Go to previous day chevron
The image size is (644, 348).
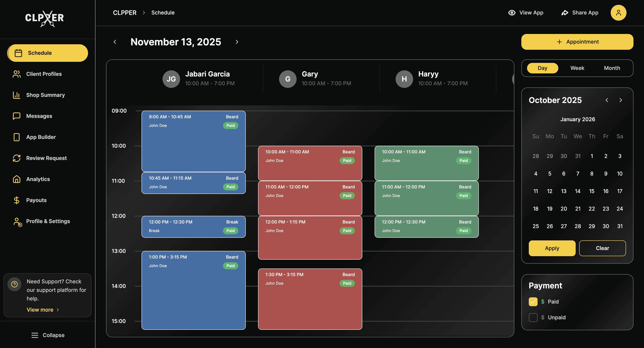click(x=115, y=42)
